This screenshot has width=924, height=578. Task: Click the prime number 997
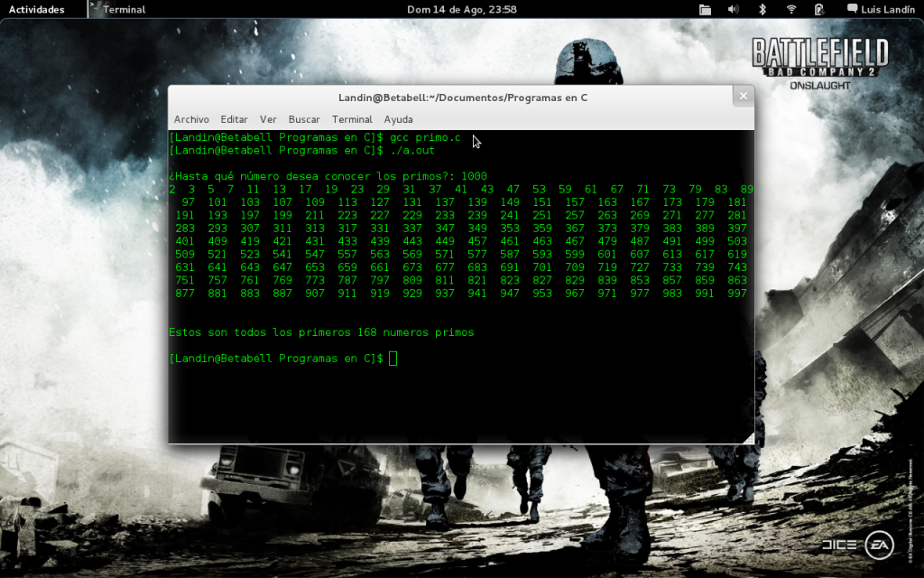click(736, 294)
